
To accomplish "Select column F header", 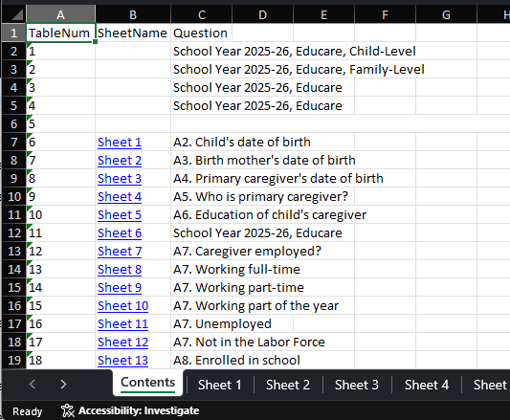I will [385, 14].
